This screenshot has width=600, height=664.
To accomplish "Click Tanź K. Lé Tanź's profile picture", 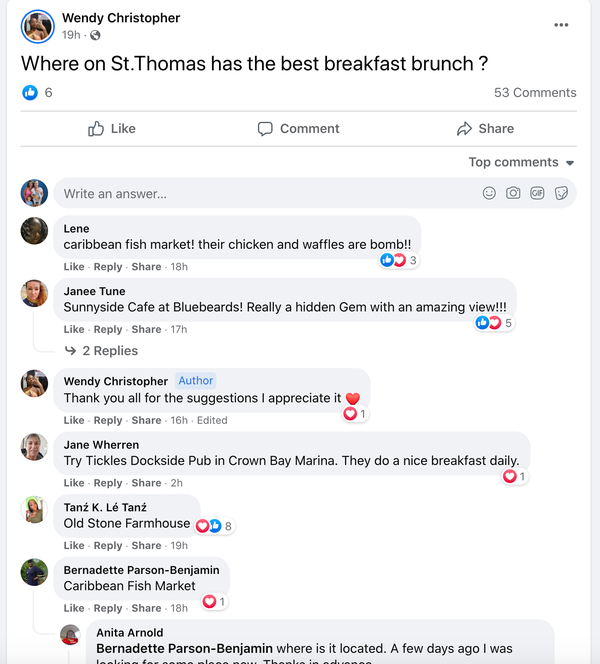I will 35,510.
